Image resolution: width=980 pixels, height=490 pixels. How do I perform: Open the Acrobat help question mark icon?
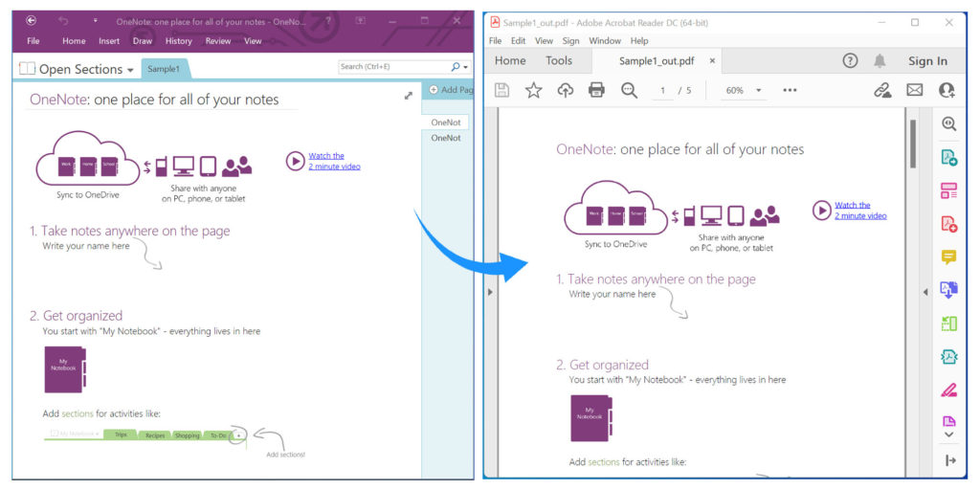pyautogui.click(x=850, y=61)
